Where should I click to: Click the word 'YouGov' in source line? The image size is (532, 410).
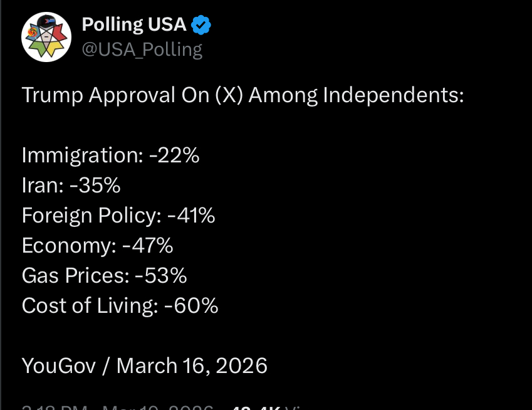pyautogui.click(x=59, y=365)
